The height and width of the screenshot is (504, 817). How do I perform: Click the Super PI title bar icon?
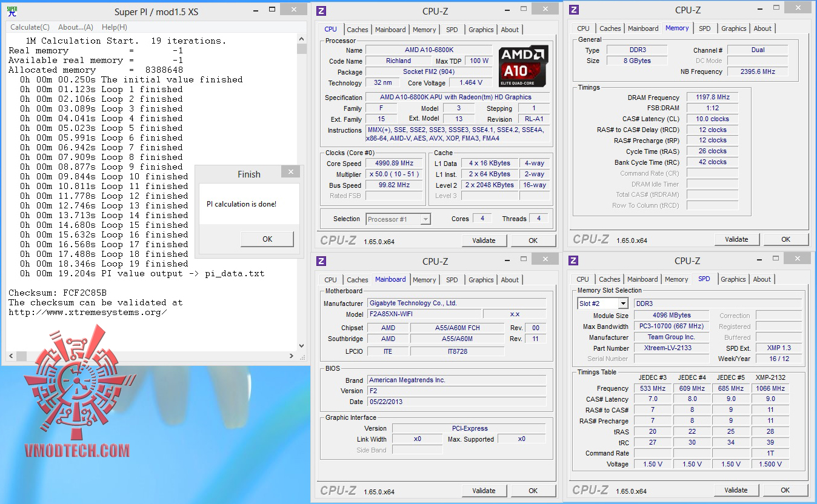point(12,12)
